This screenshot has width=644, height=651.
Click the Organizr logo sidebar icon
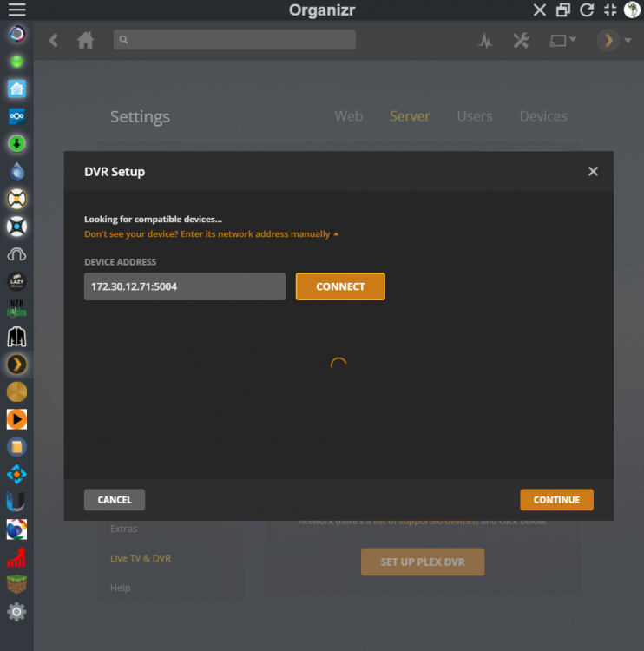[17, 34]
